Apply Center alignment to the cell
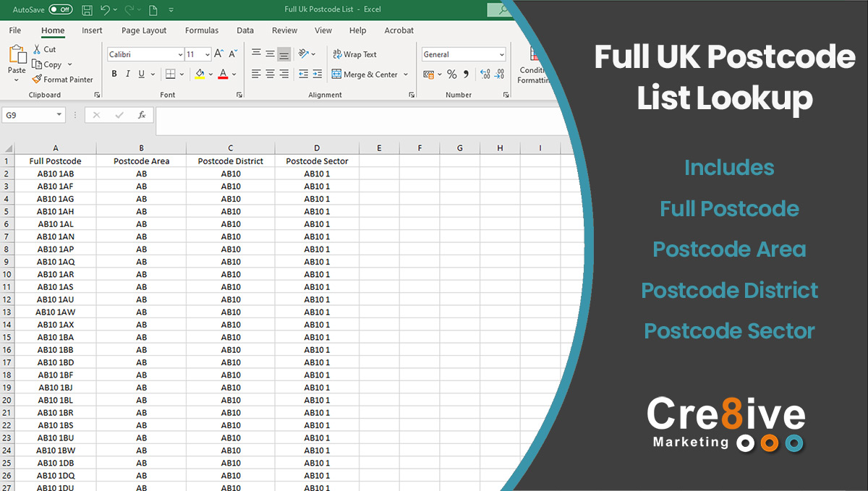Image resolution: width=868 pixels, height=491 pixels. point(269,74)
